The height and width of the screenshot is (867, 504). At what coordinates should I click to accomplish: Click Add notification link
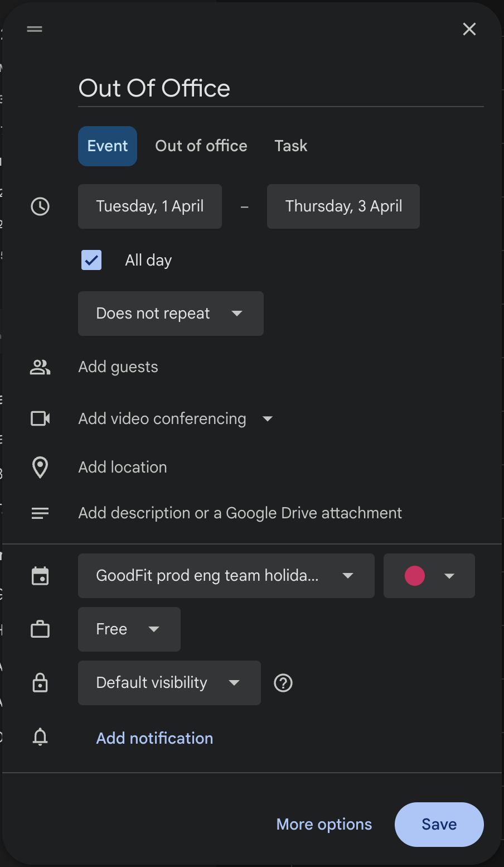point(154,738)
